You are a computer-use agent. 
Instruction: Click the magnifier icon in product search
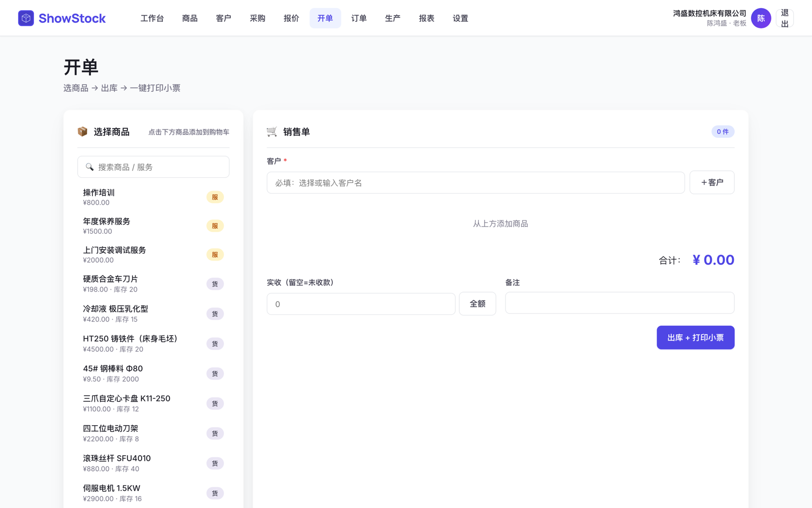point(90,167)
